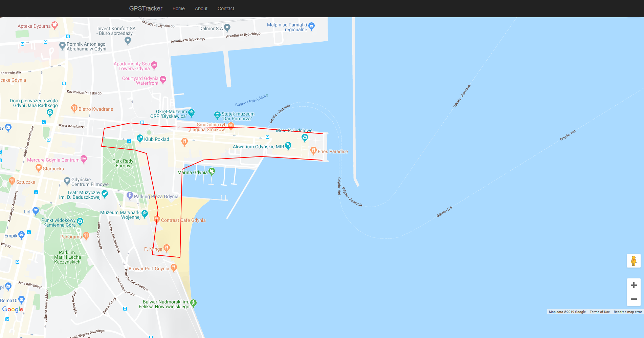Screen dimensions: 644x338
Task: Click the Park Rady Europy label
Action: coord(123,163)
